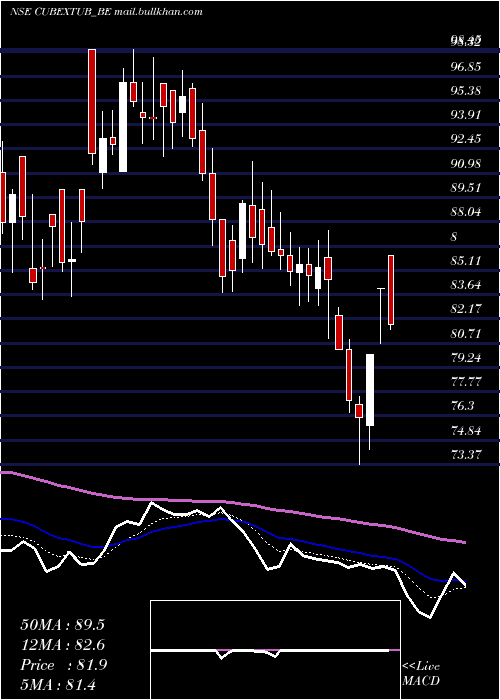Click the 5MA : 81.4 readout
Image resolution: width=500 pixels, height=700 pixels.
point(58,685)
